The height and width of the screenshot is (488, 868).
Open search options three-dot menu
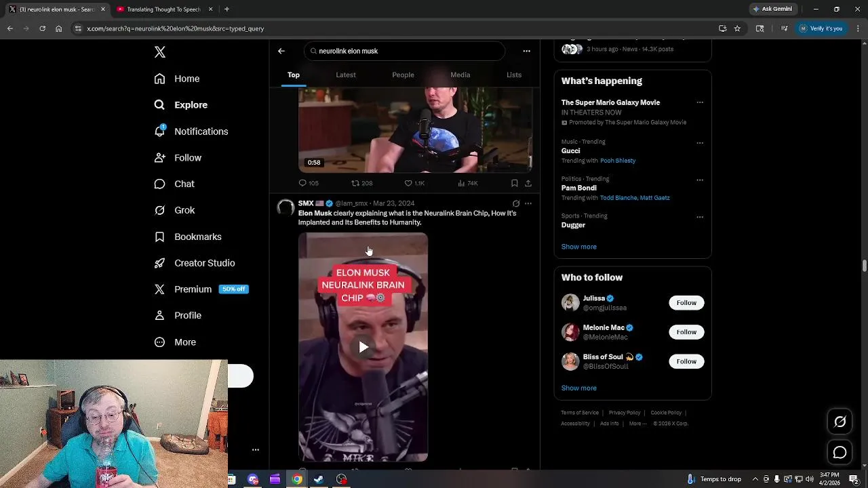point(526,51)
